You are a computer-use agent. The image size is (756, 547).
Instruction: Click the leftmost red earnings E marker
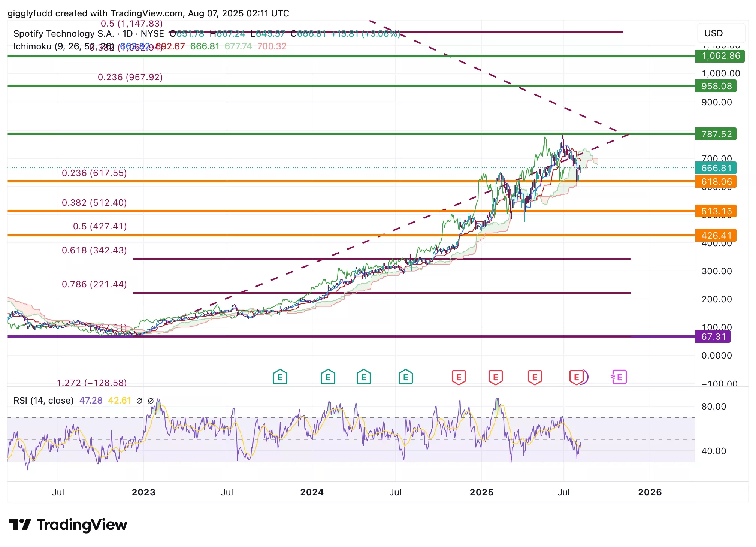[459, 377]
